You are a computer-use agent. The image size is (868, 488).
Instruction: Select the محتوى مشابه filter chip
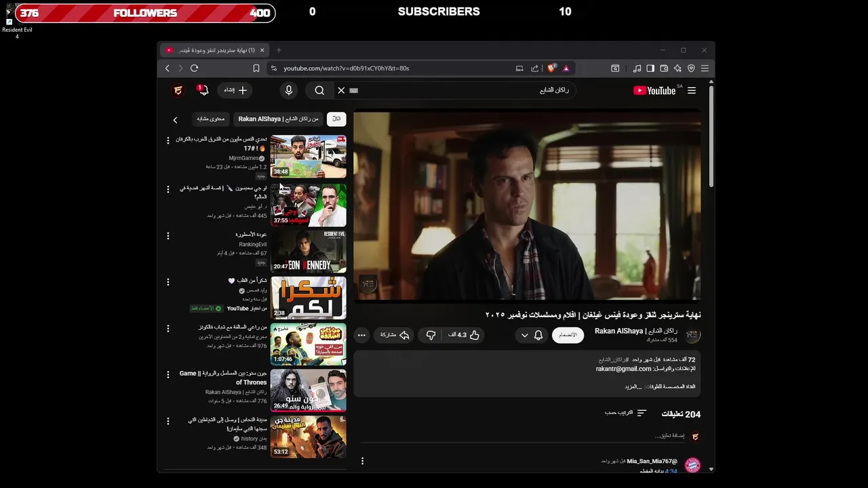(211, 119)
